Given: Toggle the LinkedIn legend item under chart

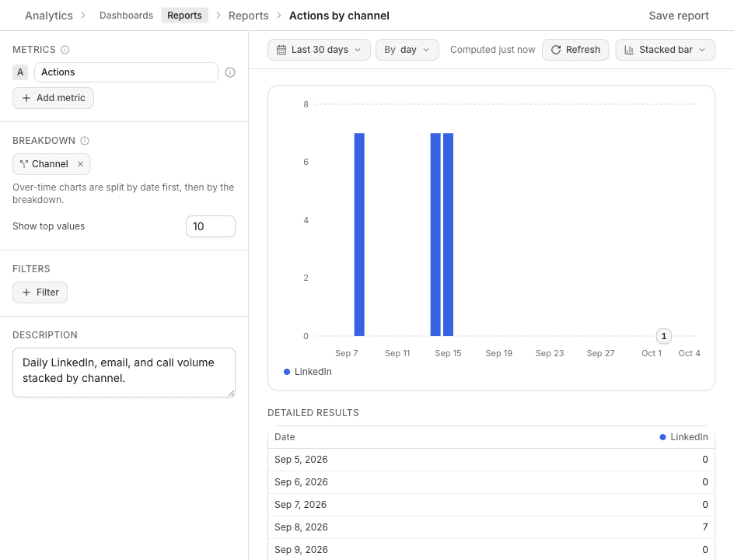Looking at the screenshot, I should [x=308, y=371].
